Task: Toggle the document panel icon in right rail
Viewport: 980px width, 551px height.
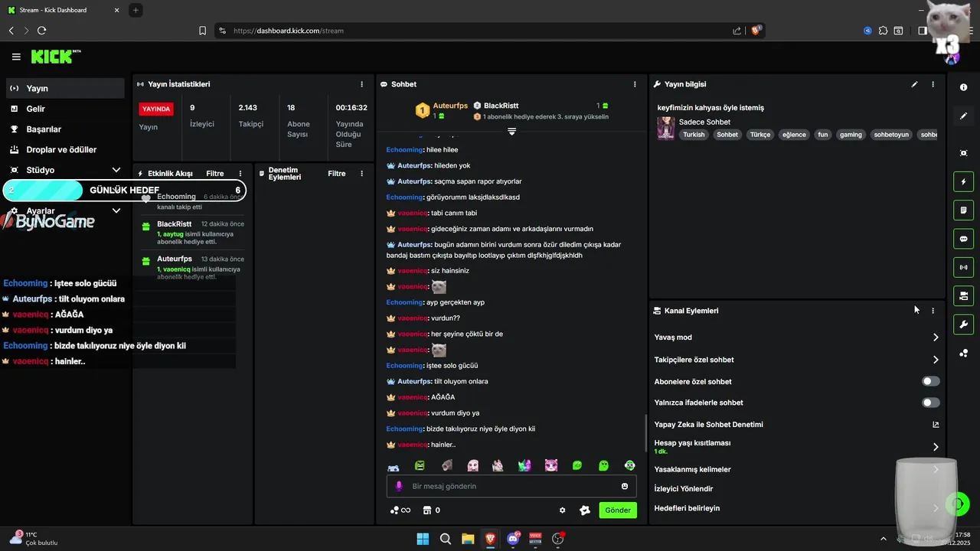Action: point(964,210)
